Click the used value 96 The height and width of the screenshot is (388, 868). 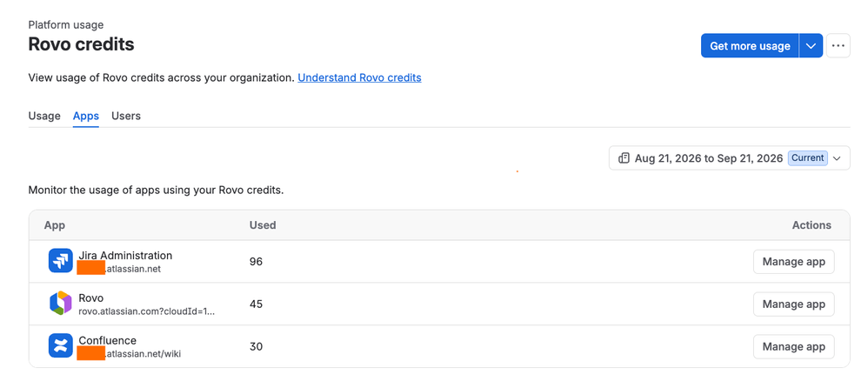pyautogui.click(x=256, y=262)
